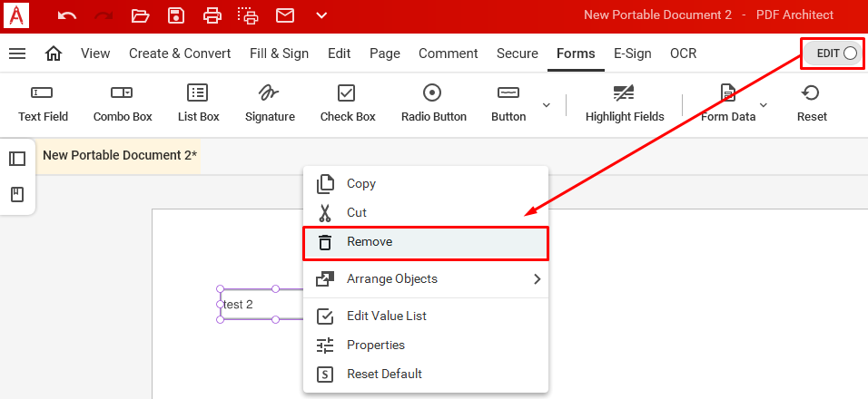Click the Form Data tool
This screenshot has width=868, height=399.
[x=728, y=103]
